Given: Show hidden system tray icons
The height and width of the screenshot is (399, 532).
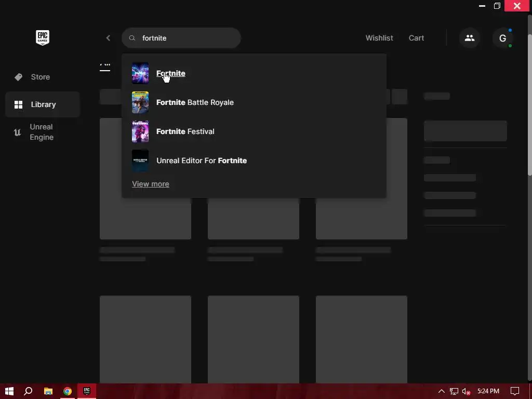Looking at the screenshot, I should tap(442, 391).
